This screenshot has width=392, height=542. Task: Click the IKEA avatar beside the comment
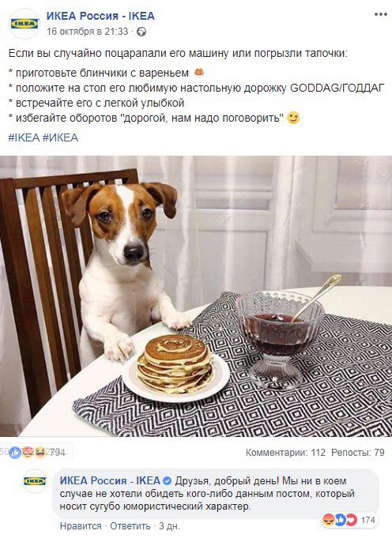coord(35,481)
